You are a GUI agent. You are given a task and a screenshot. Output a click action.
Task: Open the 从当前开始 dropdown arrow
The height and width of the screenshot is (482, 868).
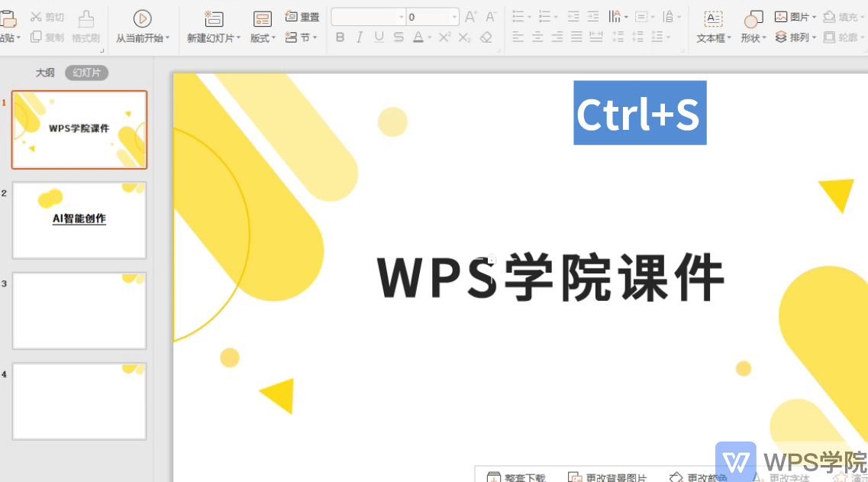tap(167, 37)
